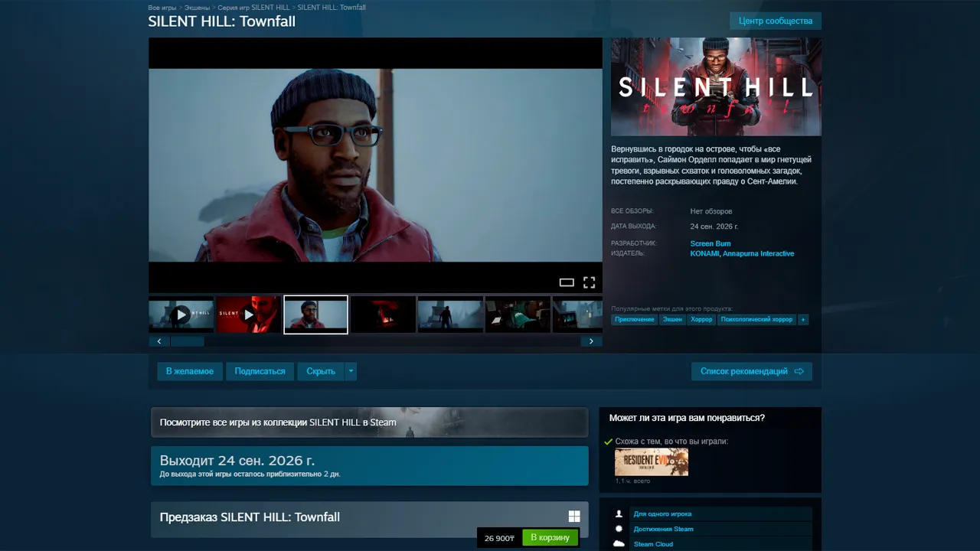Play the second trailer thumbnail with red background
Viewport: 980px width, 551px height.
pyautogui.click(x=248, y=315)
